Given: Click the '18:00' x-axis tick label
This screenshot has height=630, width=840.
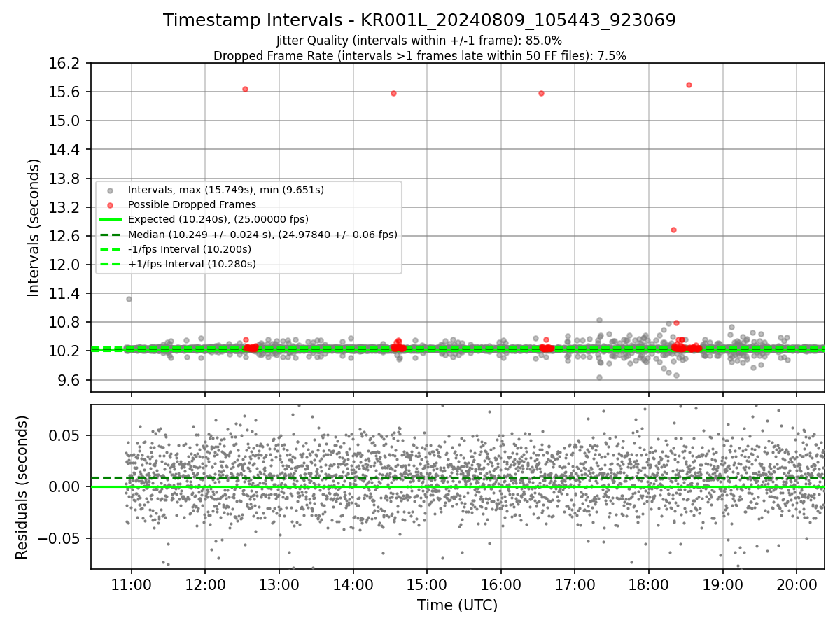Looking at the screenshot, I should (649, 584).
